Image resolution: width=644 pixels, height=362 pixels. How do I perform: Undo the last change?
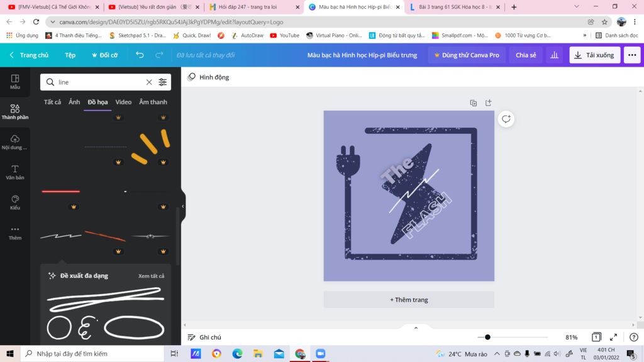coord(140,55)
